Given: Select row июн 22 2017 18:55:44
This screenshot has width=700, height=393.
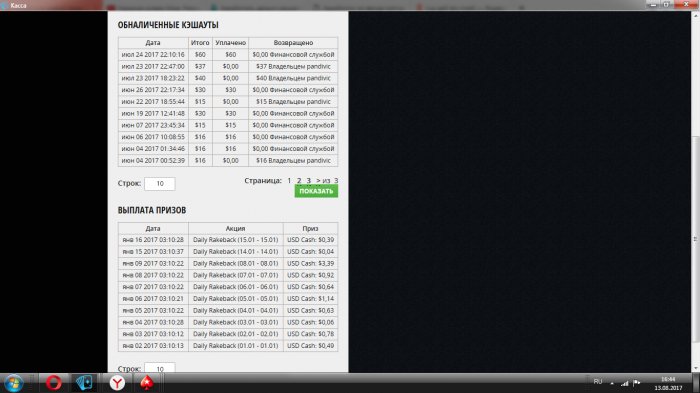Looking at the screenshot, I should pyautogui.click(x=228, y=101).
